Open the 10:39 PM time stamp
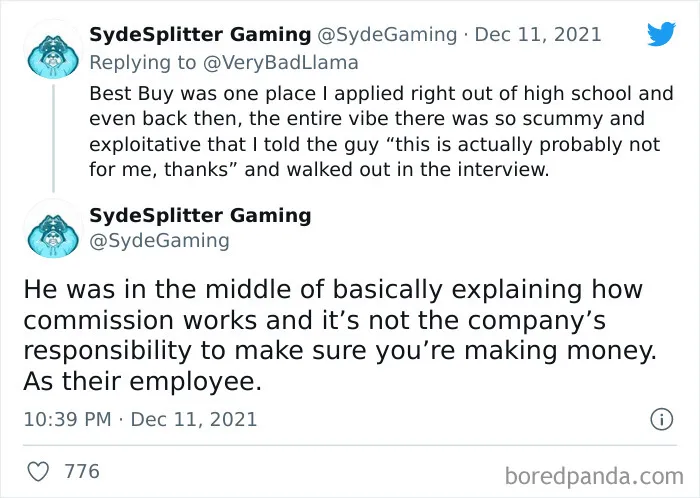 [67, 419]
